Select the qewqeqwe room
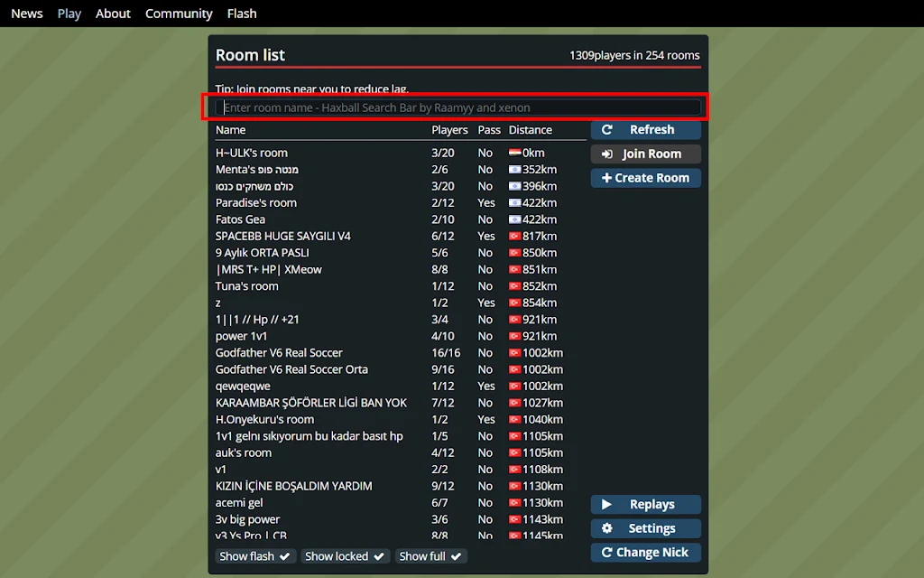This screenshot has width=924, height=578. [400, 386]
